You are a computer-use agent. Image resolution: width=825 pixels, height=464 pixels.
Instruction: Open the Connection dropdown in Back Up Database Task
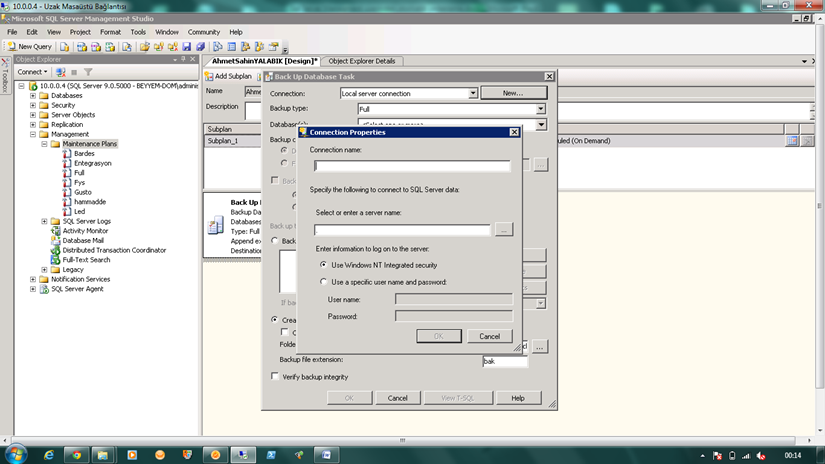tap(473, 93)
